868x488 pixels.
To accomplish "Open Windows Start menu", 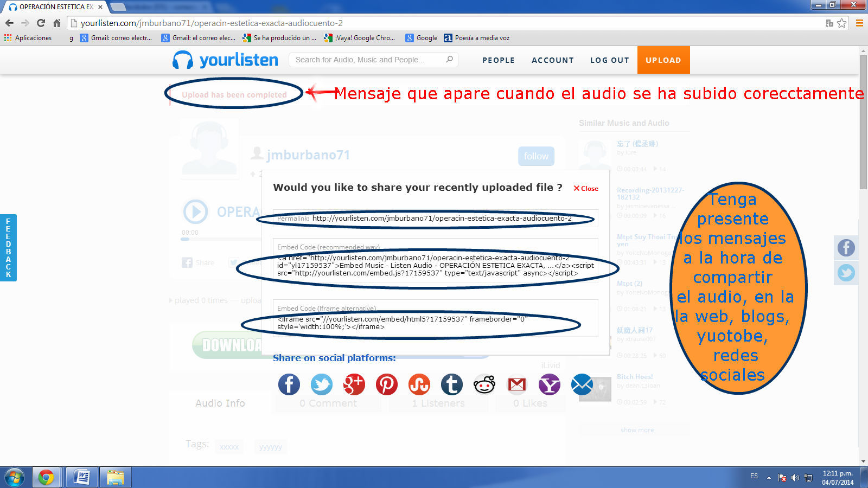I will [x=15, y=478].
